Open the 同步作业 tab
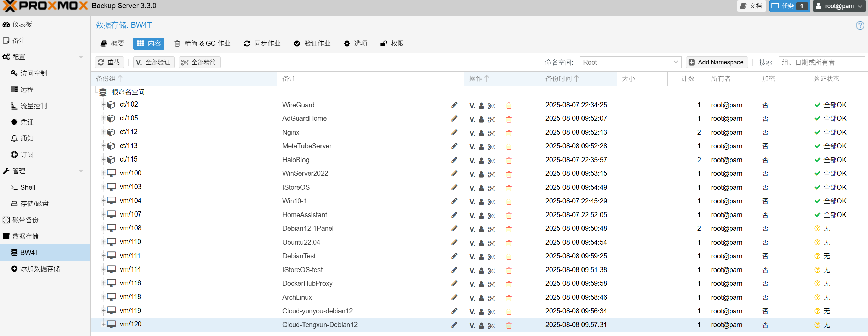Image resolution: width=868 pixels, height=336 pixels. tap(262, 43)
